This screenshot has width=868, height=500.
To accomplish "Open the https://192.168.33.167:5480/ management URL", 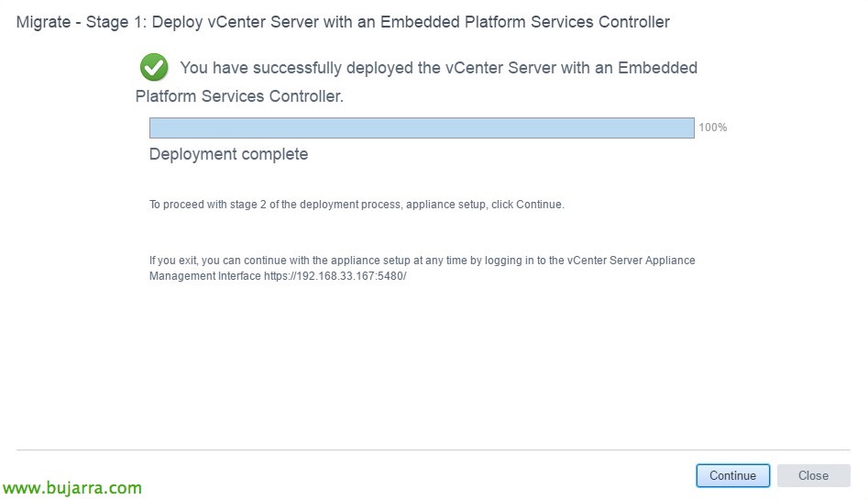I will pos(335,275).
